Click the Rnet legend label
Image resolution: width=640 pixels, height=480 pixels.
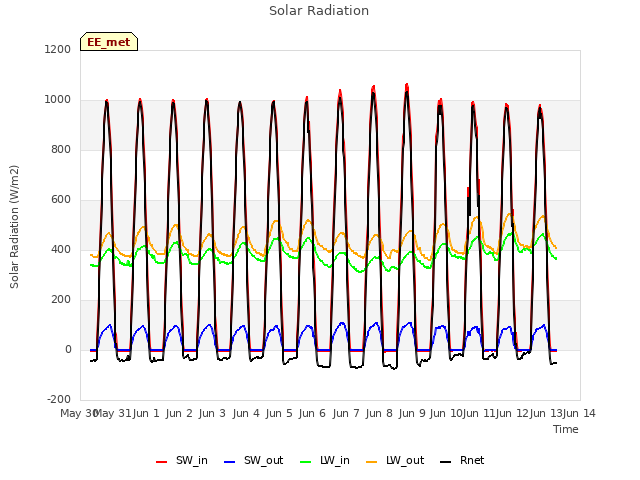pos(472,460)
